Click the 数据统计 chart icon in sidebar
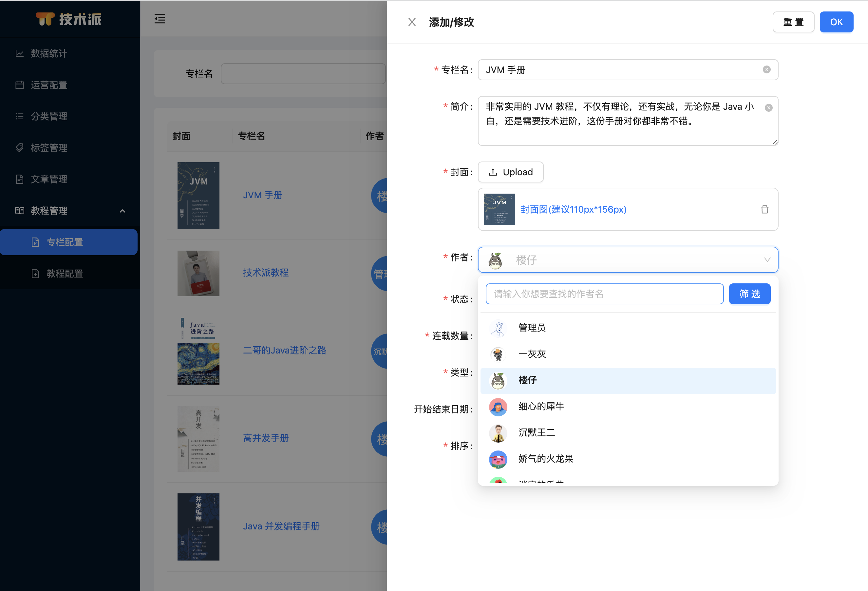Image resolution: width=868 pixels, height=591 pixels. [20, 53]
